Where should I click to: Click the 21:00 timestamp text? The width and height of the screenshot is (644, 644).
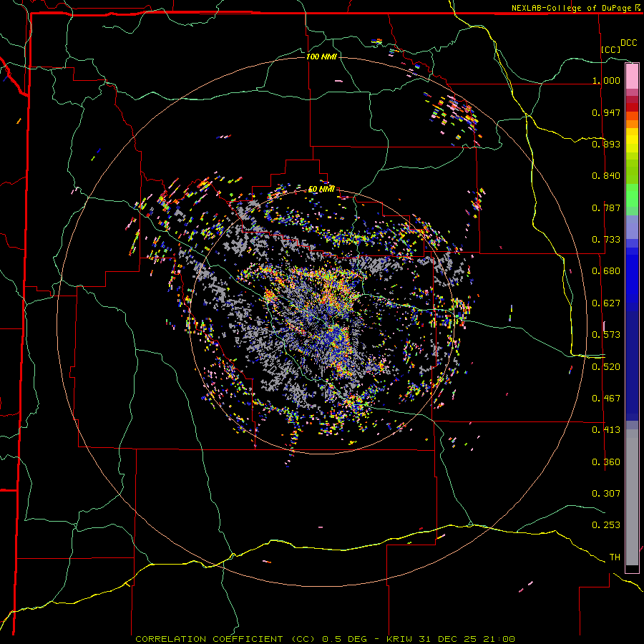coord(499,639)
